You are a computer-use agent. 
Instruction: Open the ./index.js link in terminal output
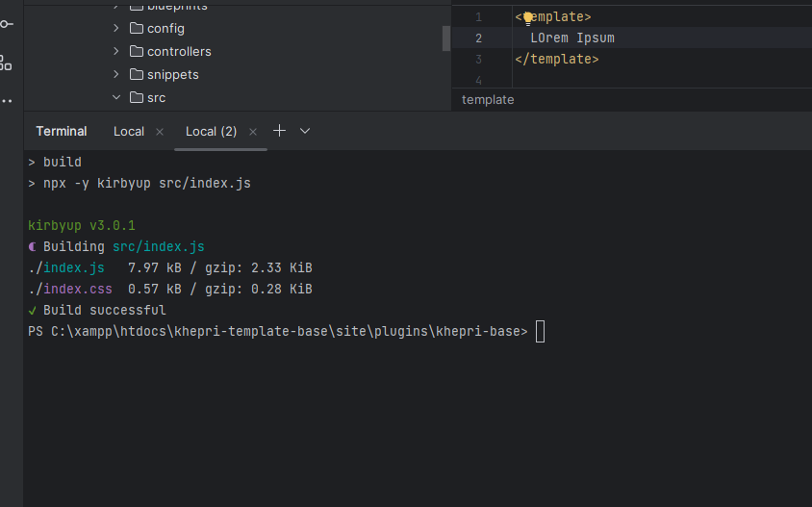(66, 267)
